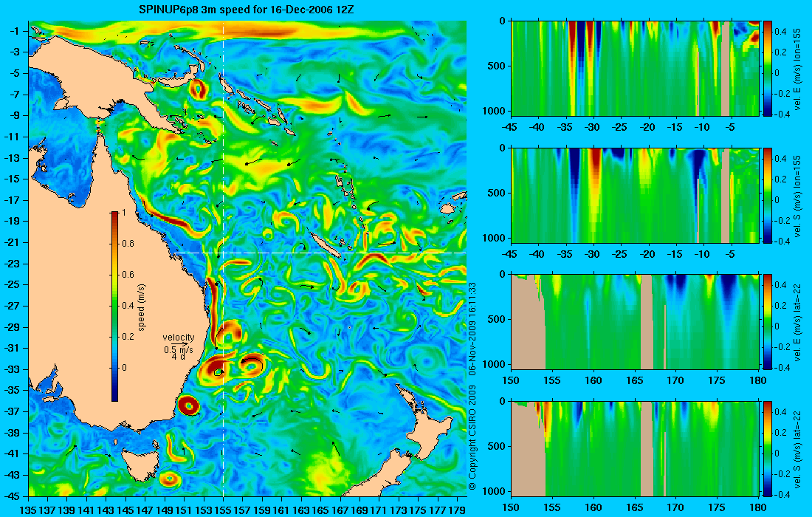Image resolution: width=812 pixels, height=517 pixels.
Task: Click the 'vel. E (m/s) lat=-22' axis label
Action: pyautogui.click(x=797, y=322)
